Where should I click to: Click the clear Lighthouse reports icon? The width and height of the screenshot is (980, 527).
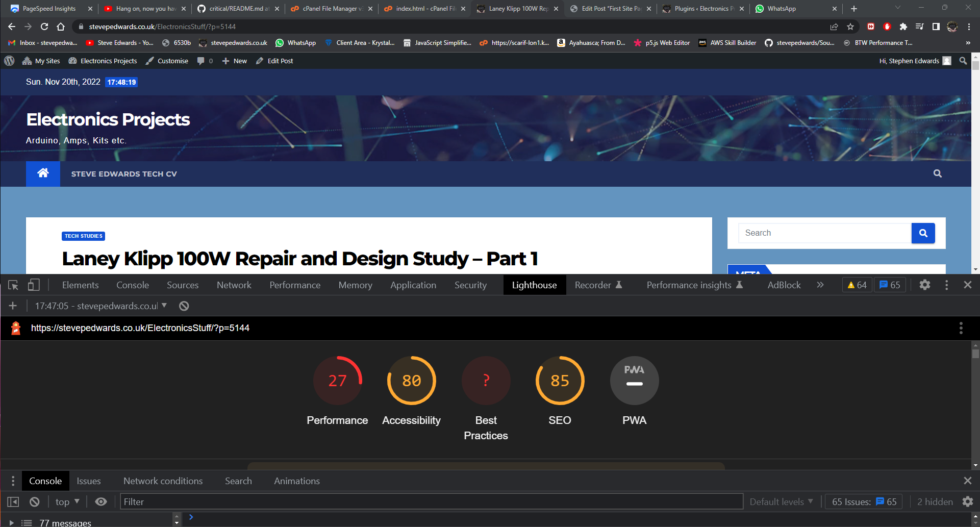[x=184, y=306]
